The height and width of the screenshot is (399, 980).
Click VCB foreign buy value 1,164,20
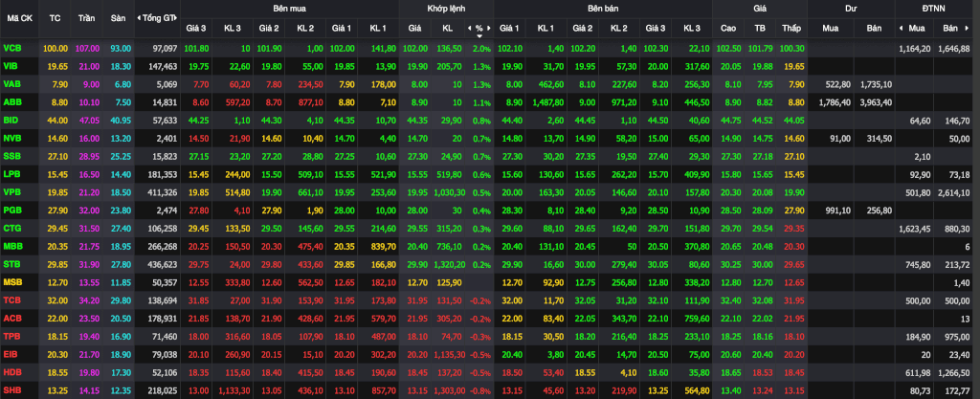915,48
